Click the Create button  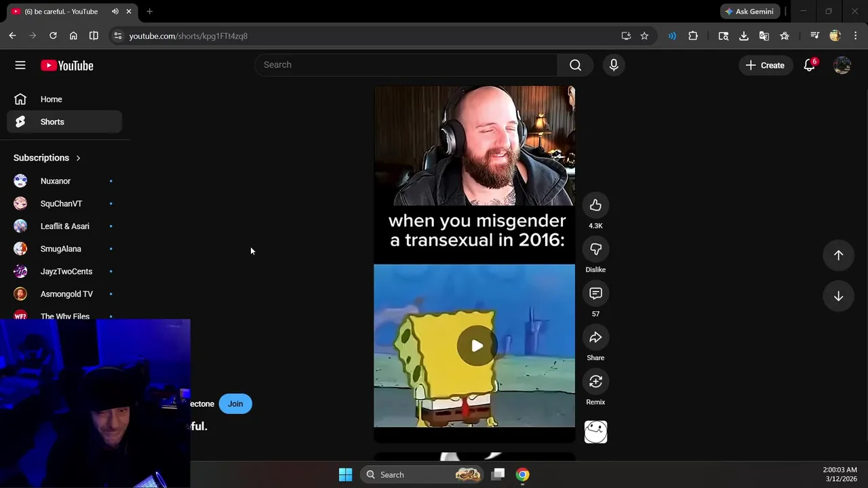(765, 65)
